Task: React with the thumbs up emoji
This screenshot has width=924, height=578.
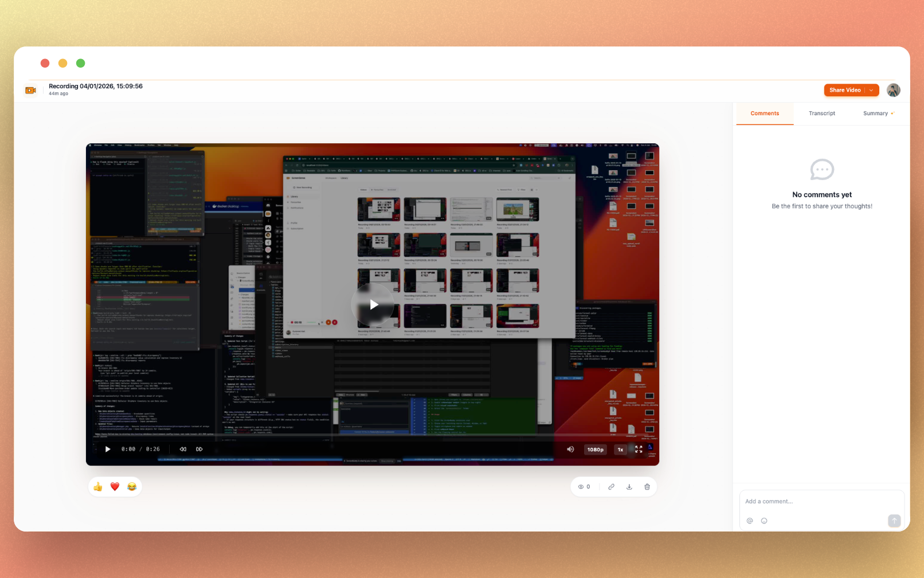Action: click(97, 486)
